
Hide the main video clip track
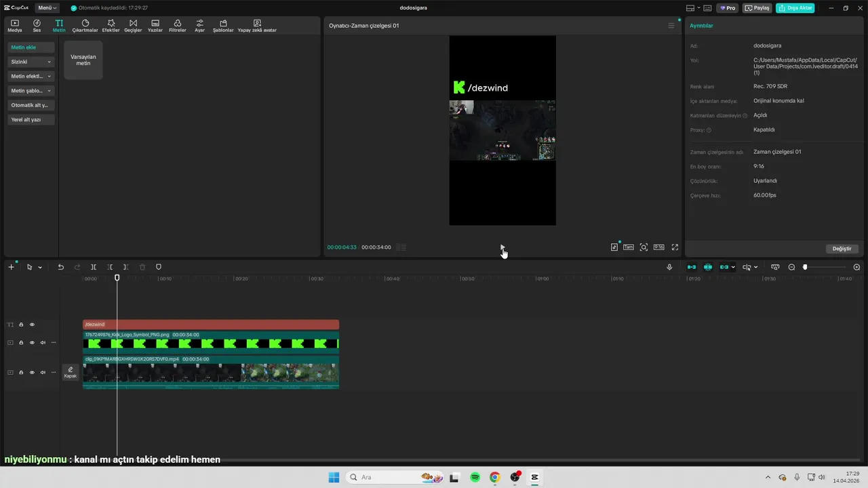click(32, 372)
